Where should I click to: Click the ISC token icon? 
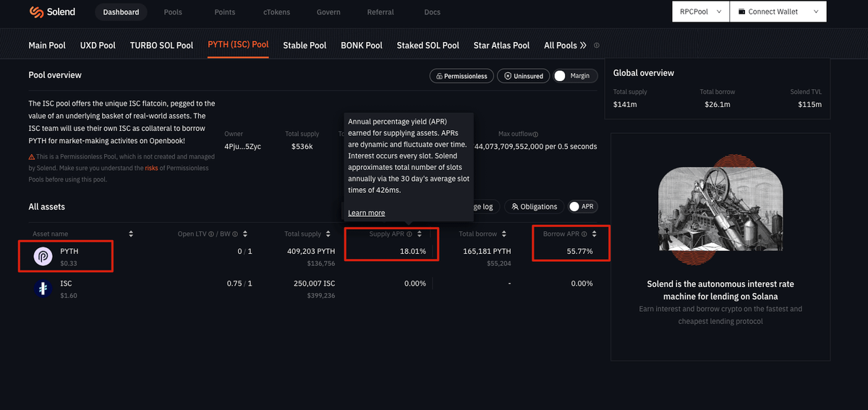(x=43, y=289)
